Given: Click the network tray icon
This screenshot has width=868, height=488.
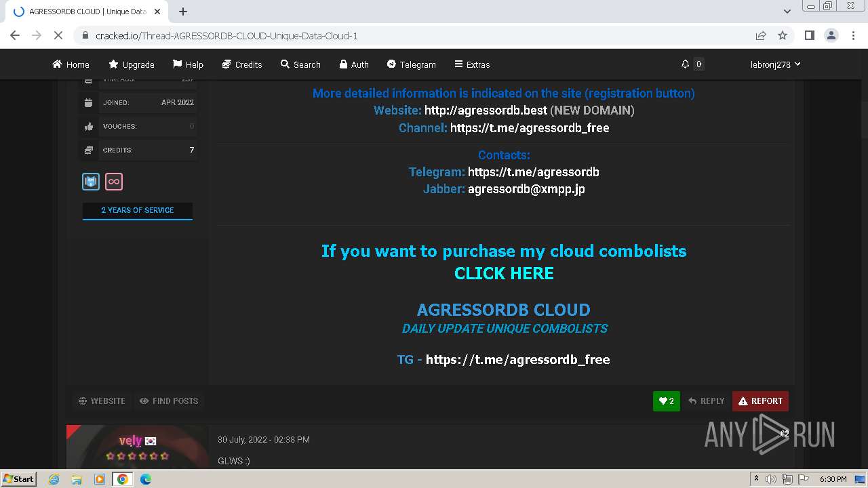Looking at the screenshot, I should click(x=787, y=479).
